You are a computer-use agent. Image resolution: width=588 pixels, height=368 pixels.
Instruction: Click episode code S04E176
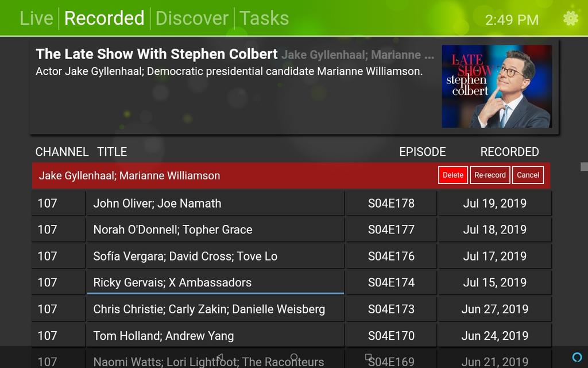[x=391, y=256]
